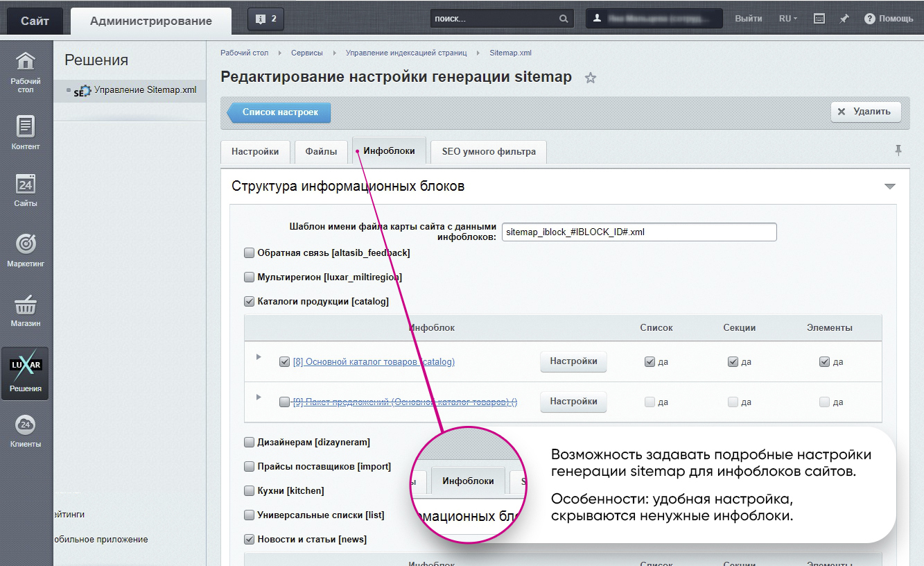The width and height of the screenshot is (924, 566).
Task: Uncheck Каталоги продукции [catalog] checkbox
Action: click(x=250, y=302)
